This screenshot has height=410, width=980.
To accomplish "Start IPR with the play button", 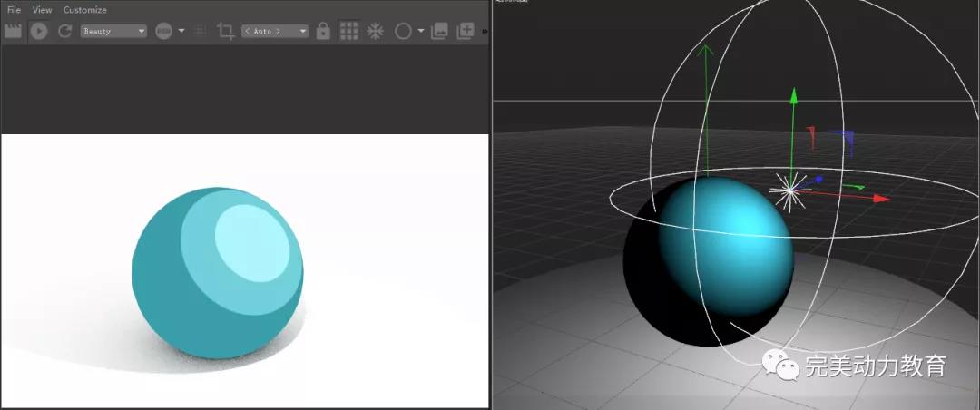I will [x=38, y=31].
